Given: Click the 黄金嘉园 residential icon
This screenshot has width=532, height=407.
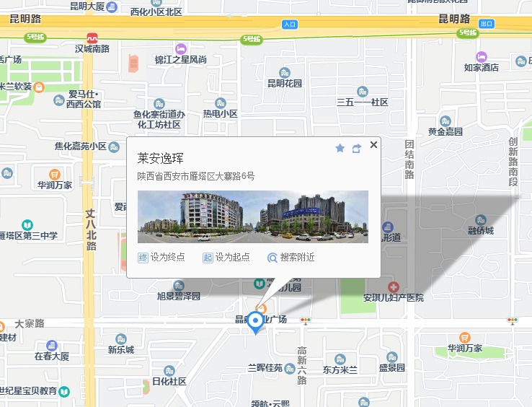Looking at the screenshot, I should point(445,121).
